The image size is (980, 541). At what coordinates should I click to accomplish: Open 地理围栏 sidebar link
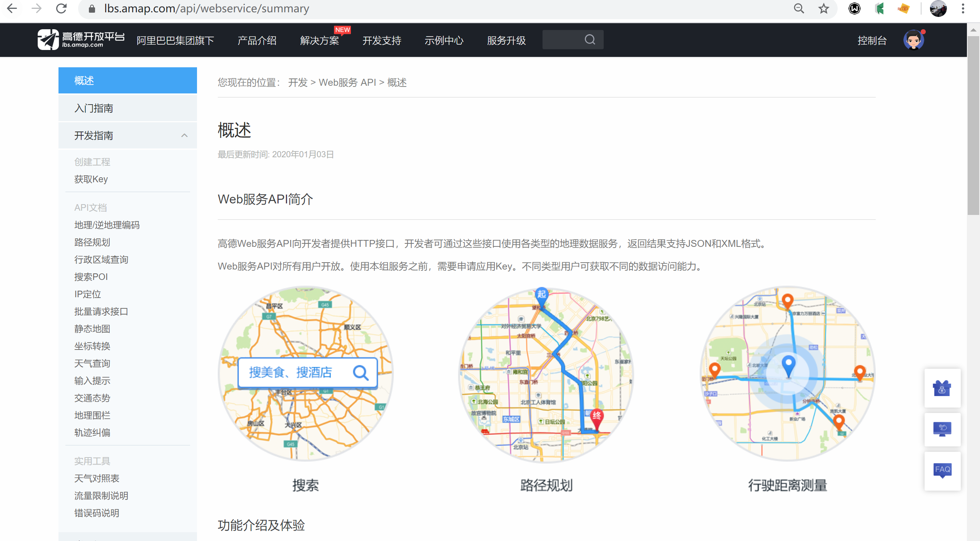point(92,415)
